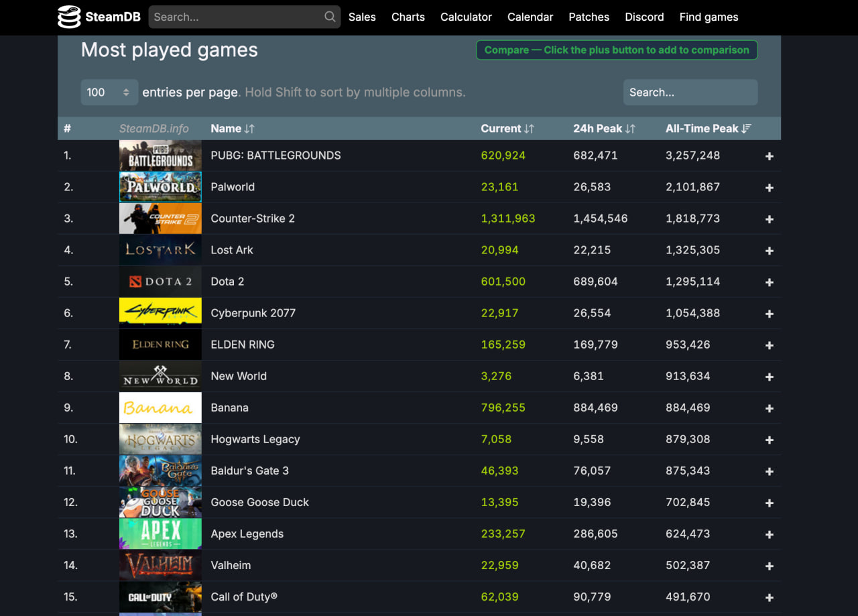Click the Apex Legends banner thumbnail
Screen dimensions: 858x616
pyautogui.click(x=160, y=534)
